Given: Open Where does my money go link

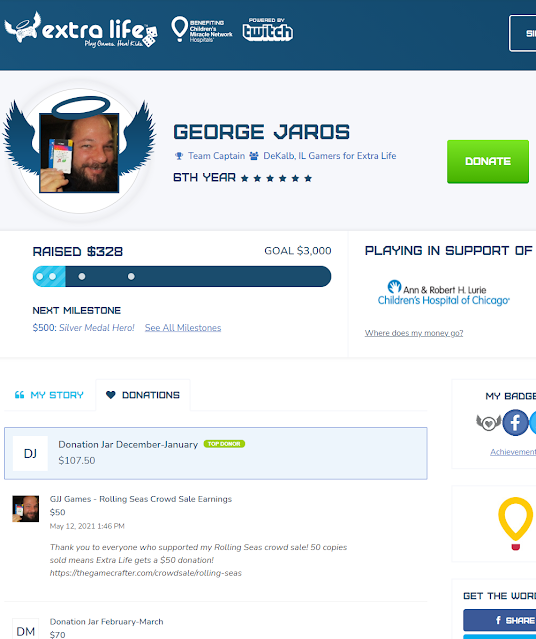Looking at the screenshot, I should click(x=414, y=333).
